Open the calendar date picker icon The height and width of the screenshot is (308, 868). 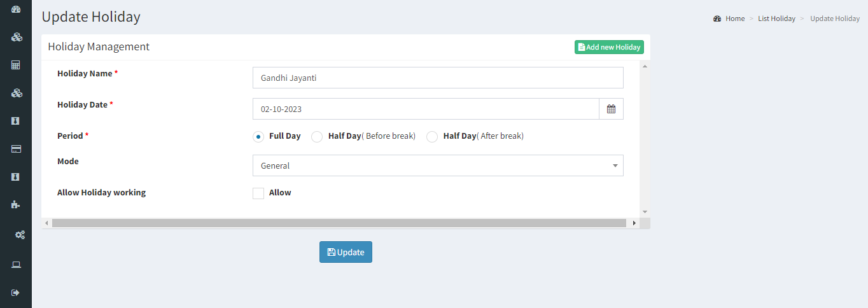(611, 109)
